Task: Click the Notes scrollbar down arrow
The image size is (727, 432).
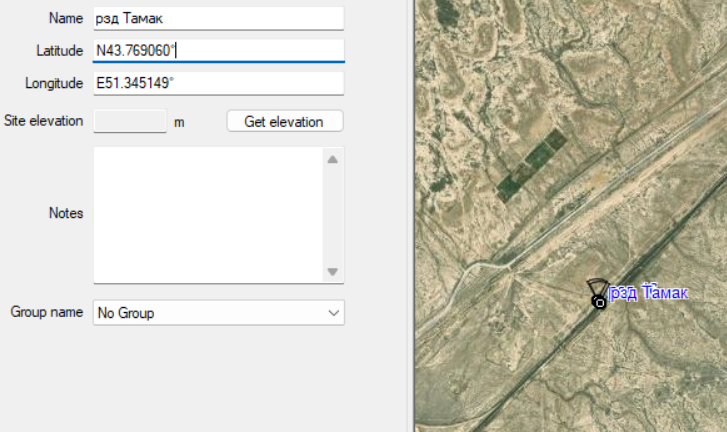Action: [333, 272]
